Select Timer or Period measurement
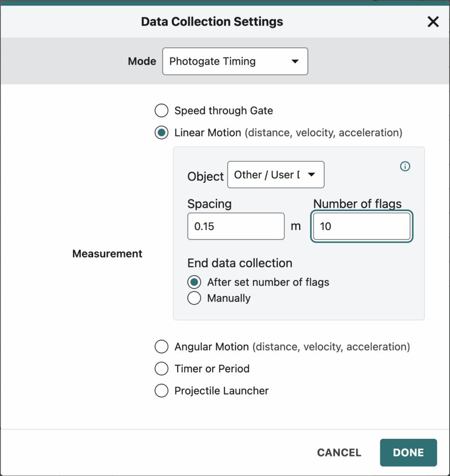 click(161, 369)
